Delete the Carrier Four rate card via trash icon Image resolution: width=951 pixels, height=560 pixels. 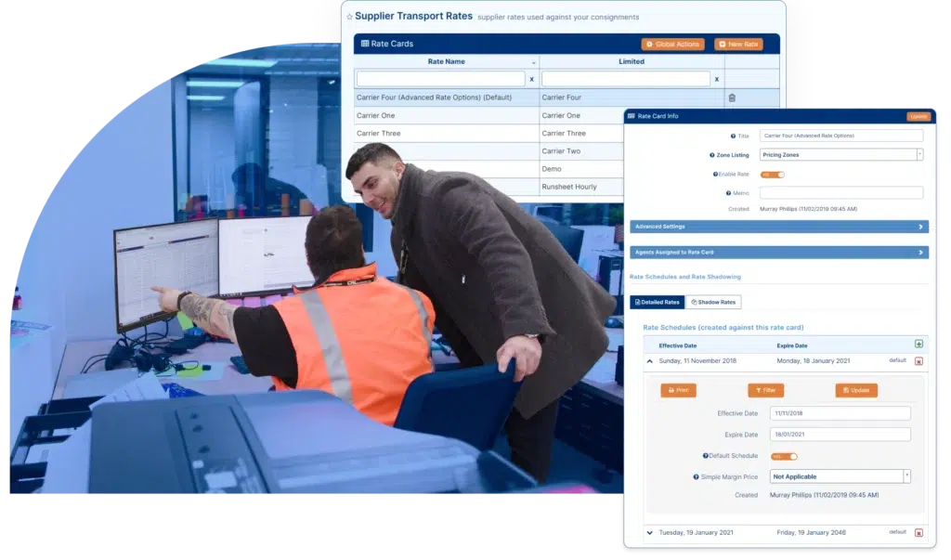click(x=732, y=98)
